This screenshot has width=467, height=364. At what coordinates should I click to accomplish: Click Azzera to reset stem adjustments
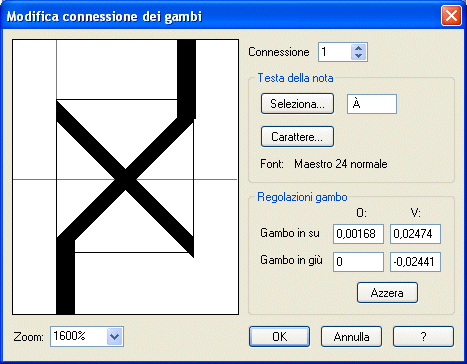coord(387,293)
